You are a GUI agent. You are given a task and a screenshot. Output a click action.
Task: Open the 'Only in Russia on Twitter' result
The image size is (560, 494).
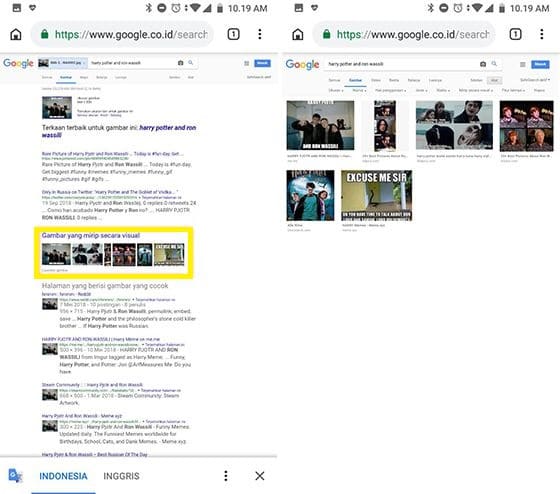click(109, 192)
